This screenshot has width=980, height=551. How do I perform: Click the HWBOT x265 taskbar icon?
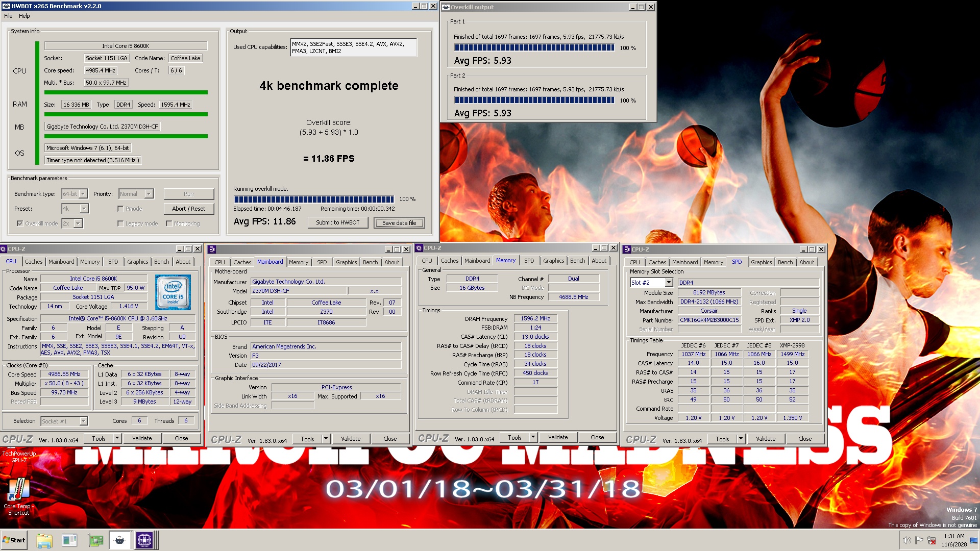click(119, 540)
